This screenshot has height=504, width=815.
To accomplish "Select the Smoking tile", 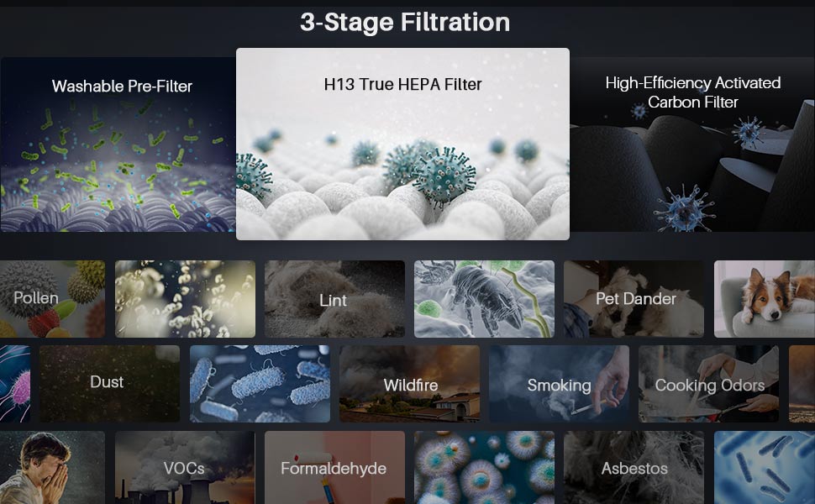I will 560,384.
